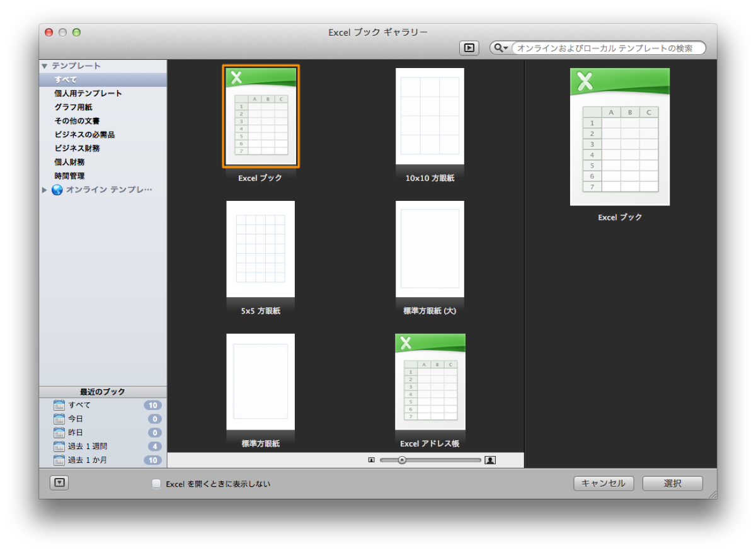
Task: Focus the online and local template search field
Action: coord(607,48)
